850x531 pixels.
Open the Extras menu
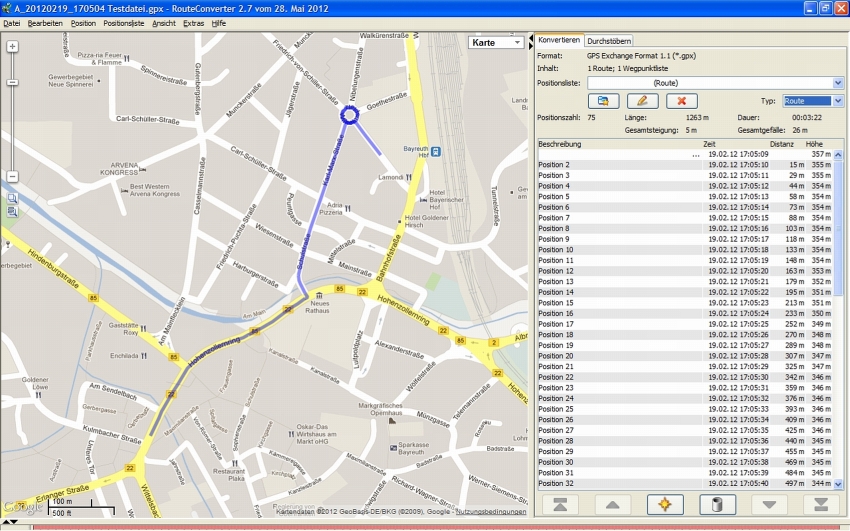pos(194,23)
